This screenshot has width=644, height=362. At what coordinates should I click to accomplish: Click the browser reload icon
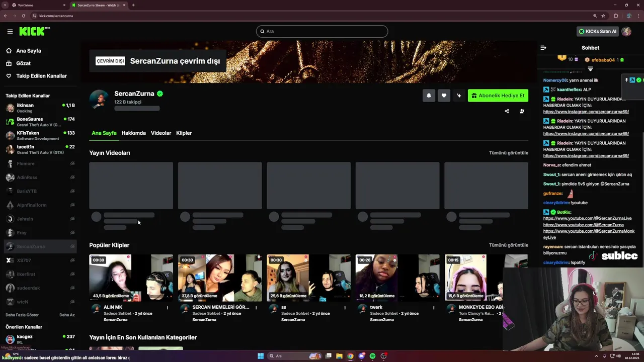(x=23, y=16)
